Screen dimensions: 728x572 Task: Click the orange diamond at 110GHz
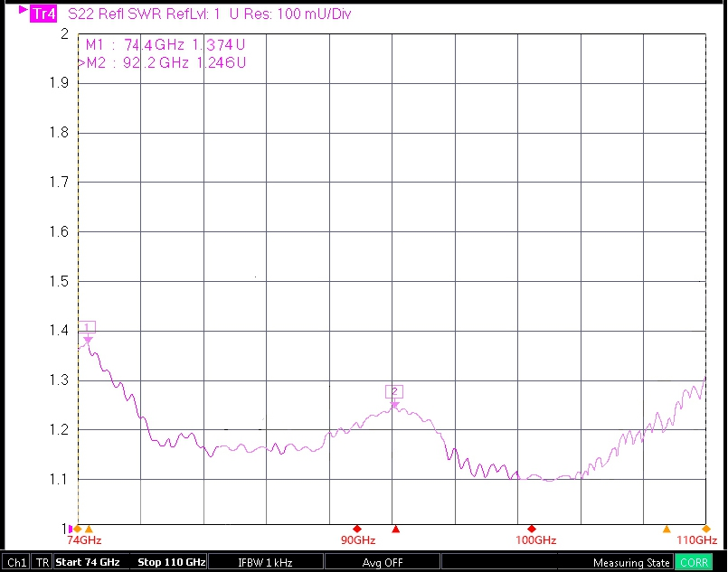pyautogui.click(x=705, y=529)
